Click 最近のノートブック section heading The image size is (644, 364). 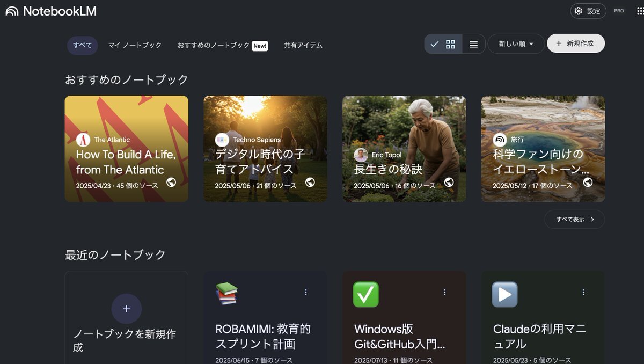point(115,254)
